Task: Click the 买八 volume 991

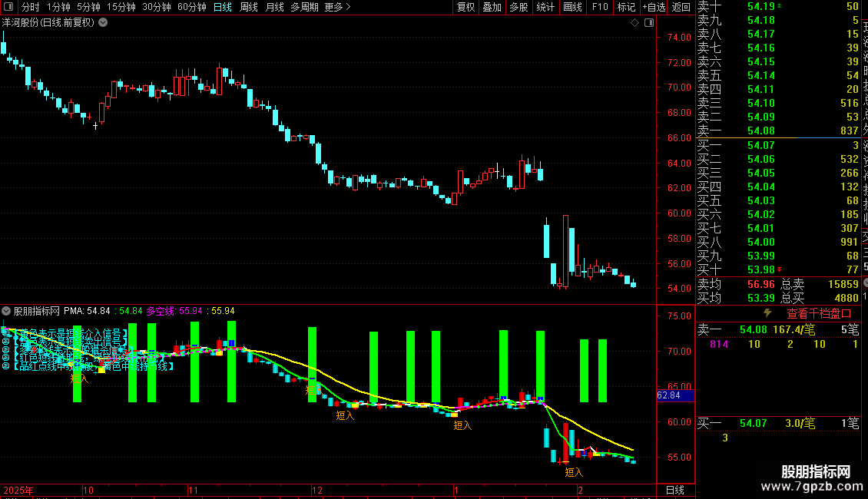Action: click(x=849, y=242)
